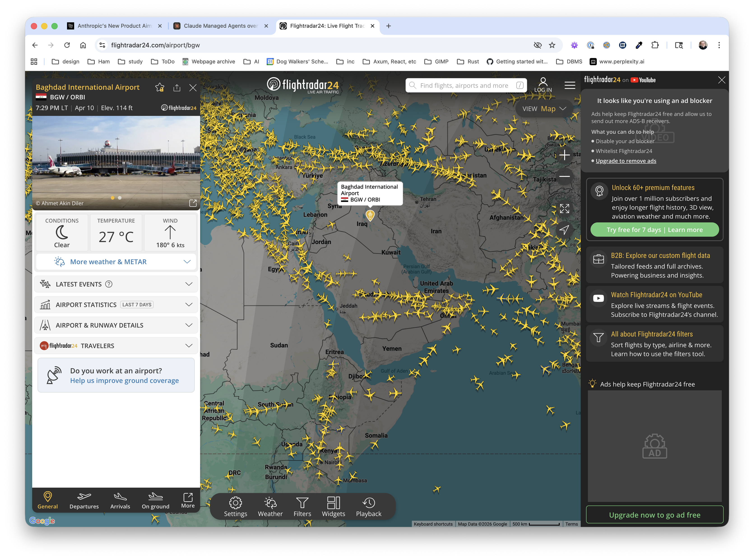
Task: Open All about Flightradar24 filters card
Action: [654, 344]
